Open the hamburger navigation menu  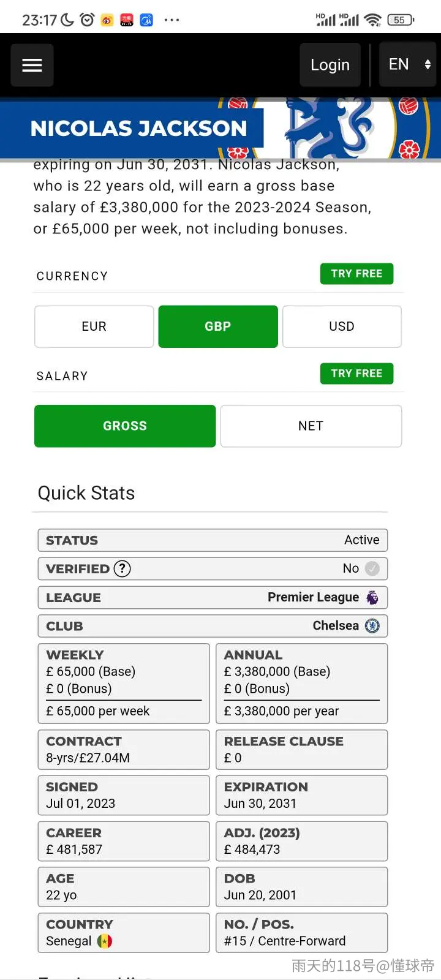(32, 65)
